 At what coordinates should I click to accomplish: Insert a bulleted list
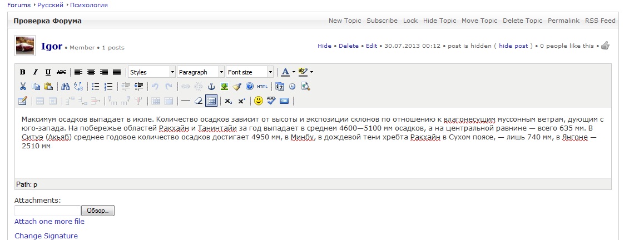coord(95,87)
